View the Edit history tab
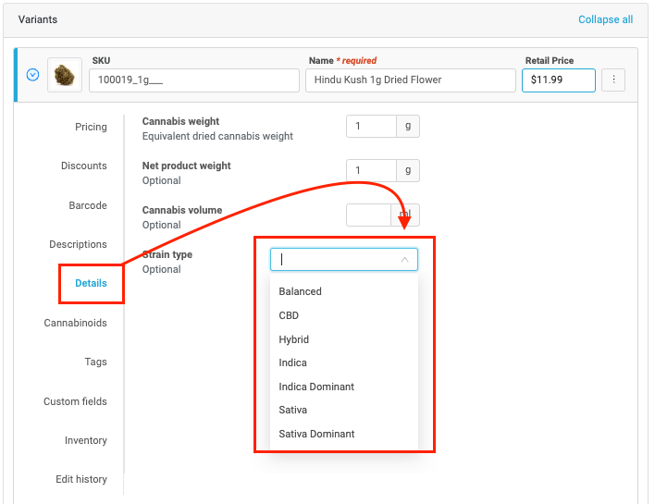 pyautogui.click(x=79, y=479)
